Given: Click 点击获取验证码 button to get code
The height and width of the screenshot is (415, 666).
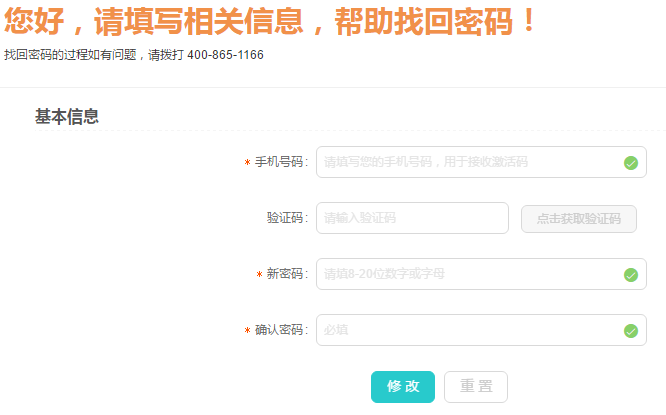Looking at the screenshot, I should click(x=579, y=219).
